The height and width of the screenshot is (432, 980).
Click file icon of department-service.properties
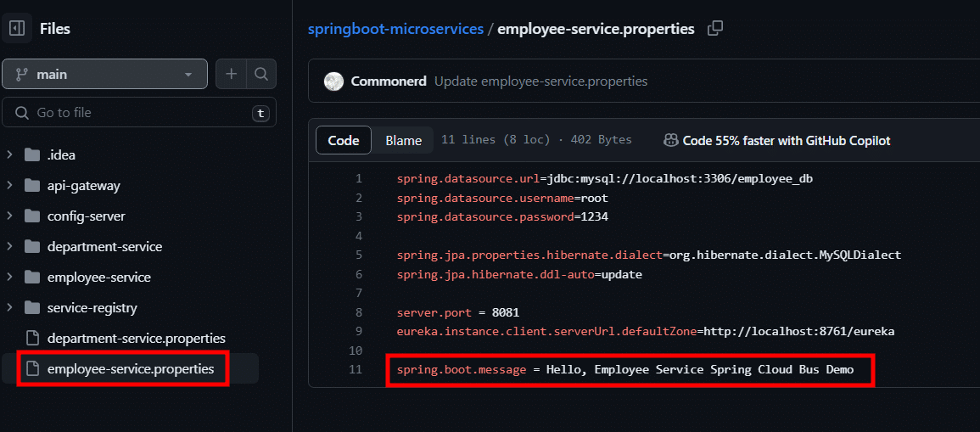(32, 339)
